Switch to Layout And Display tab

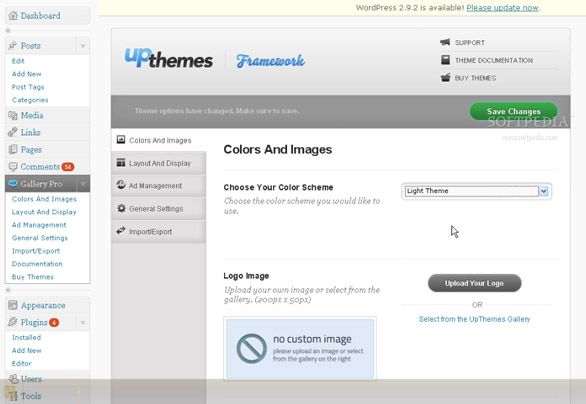(158, 163)
